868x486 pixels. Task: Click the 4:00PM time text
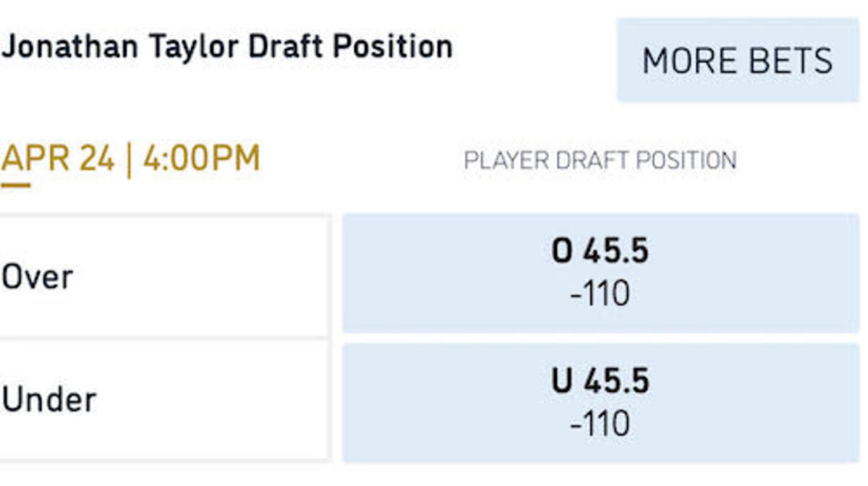(201, 159)
